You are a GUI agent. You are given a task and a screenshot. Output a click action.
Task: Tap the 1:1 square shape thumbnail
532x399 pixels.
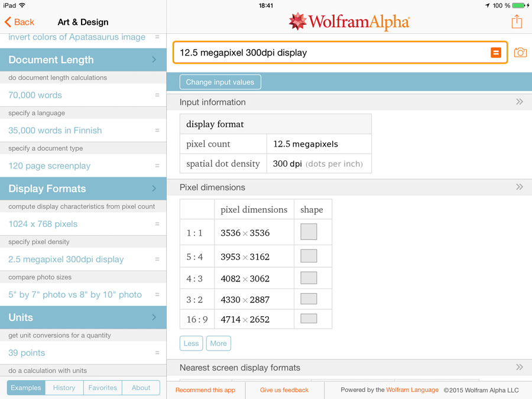(309, 232)
